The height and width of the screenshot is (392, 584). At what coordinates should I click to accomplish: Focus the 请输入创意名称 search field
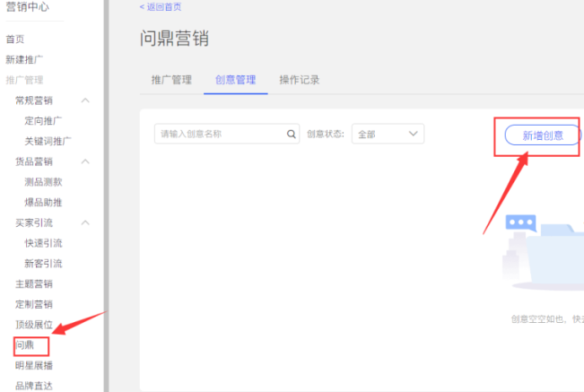pos(220,134)
